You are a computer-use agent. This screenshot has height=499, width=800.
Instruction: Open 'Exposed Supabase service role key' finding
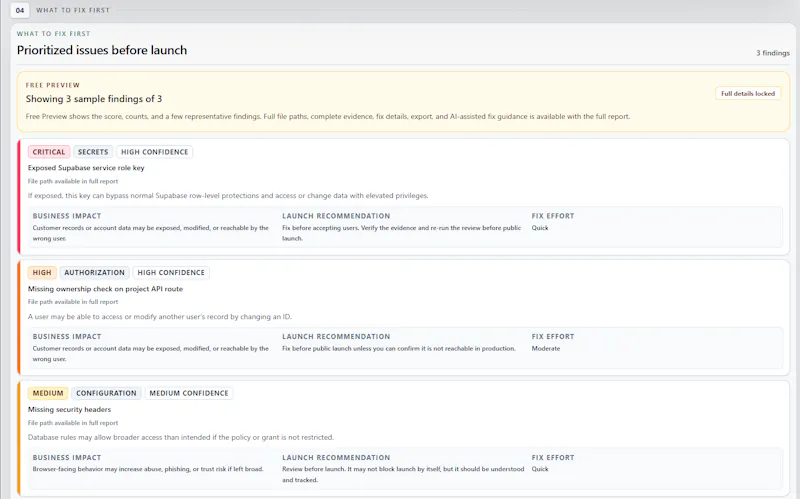pyautogui.click(x=86, y=168)
